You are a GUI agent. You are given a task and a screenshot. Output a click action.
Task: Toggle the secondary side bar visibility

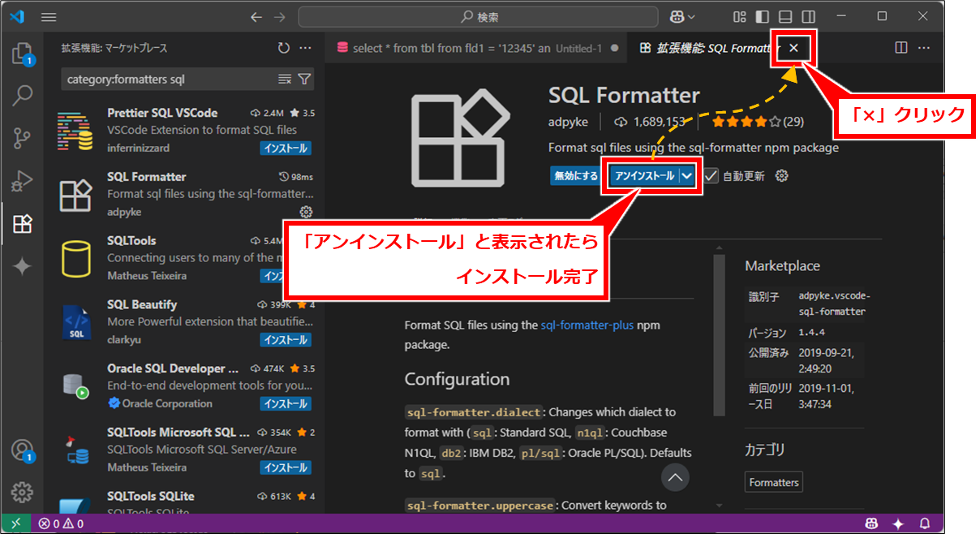(809, 16)
